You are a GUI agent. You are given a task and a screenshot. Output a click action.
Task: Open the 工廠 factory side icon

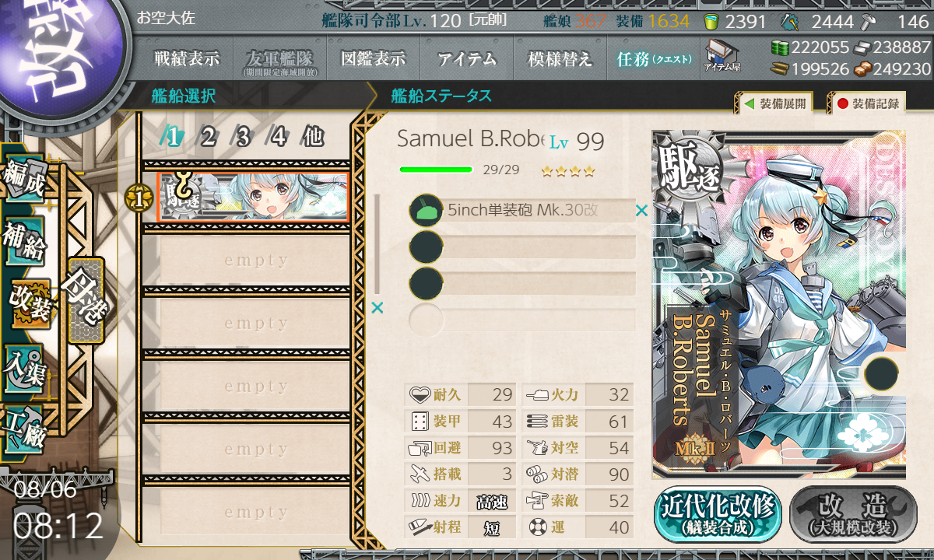click(24, 428)
